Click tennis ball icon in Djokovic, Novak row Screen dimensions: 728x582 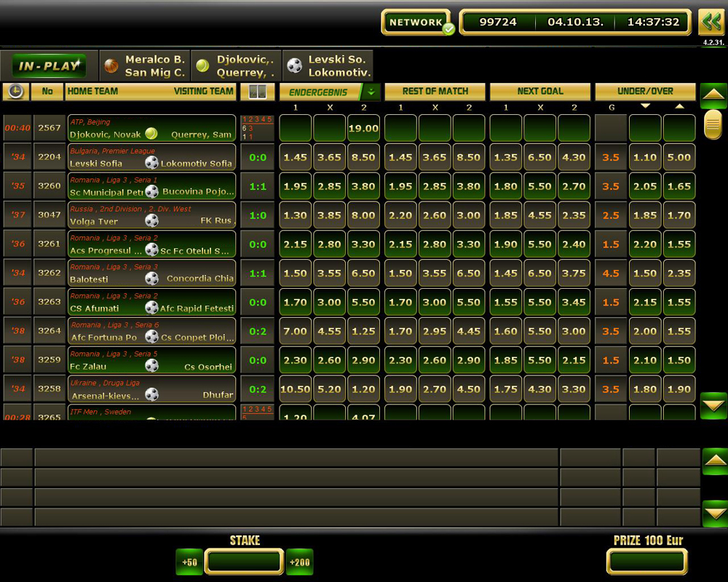(x=151, y=134)
